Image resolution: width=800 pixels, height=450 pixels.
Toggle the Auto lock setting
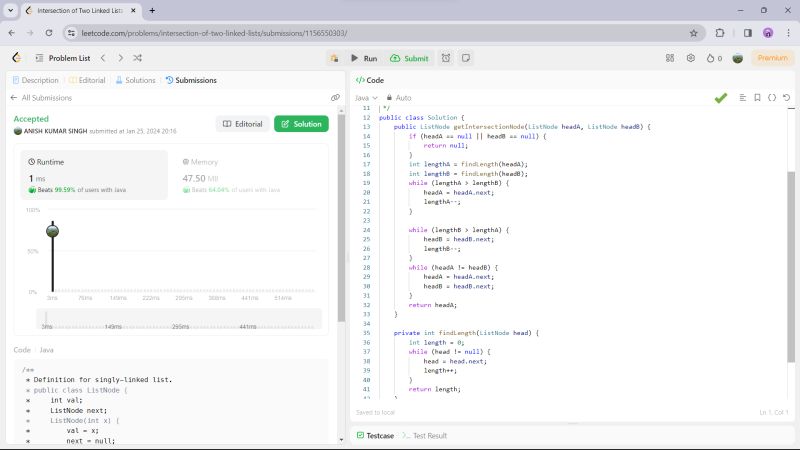[x=398, y=98]
